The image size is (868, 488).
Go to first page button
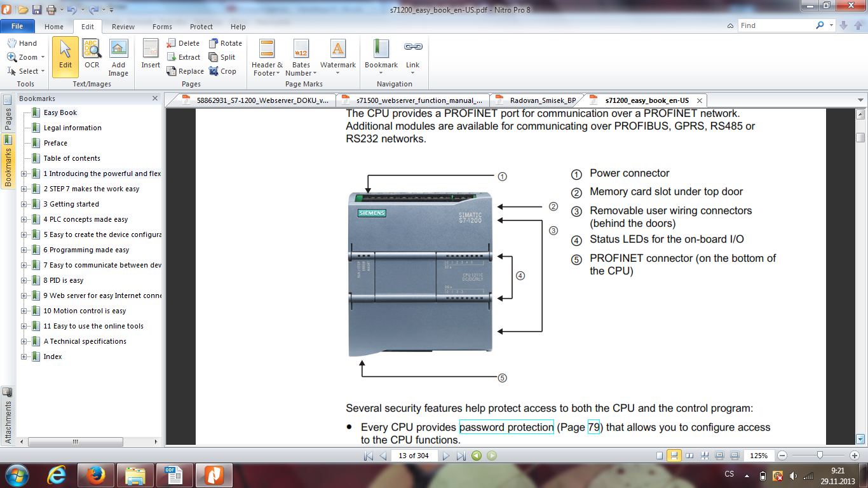[x=369, y=456]
